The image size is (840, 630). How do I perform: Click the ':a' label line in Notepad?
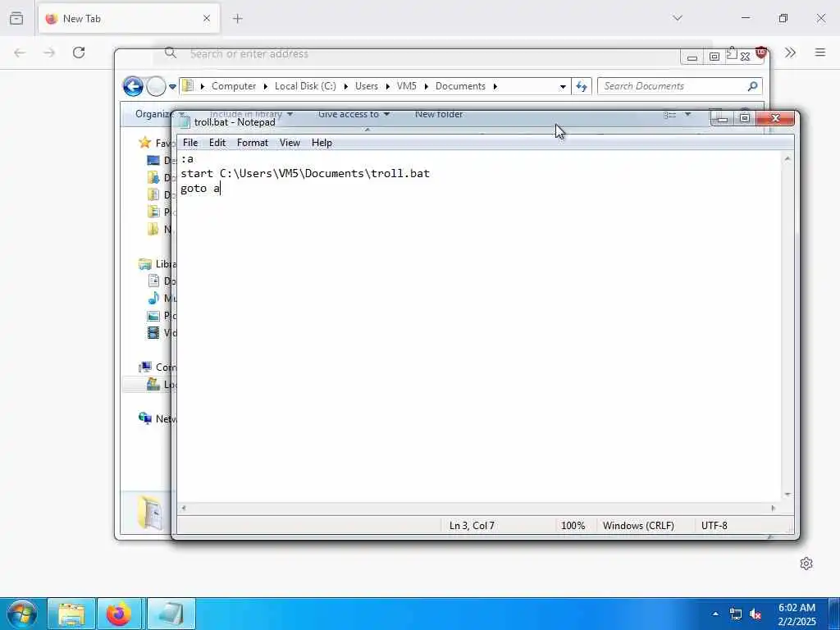187,159
